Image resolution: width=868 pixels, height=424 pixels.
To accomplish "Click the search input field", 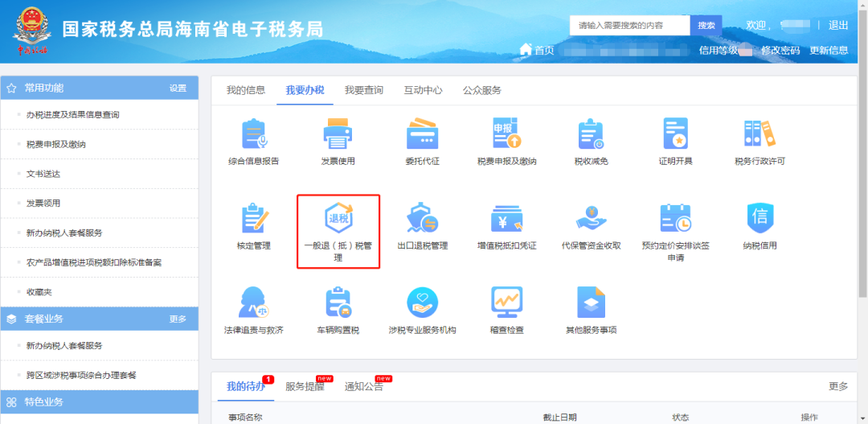I will click(630, 26).
